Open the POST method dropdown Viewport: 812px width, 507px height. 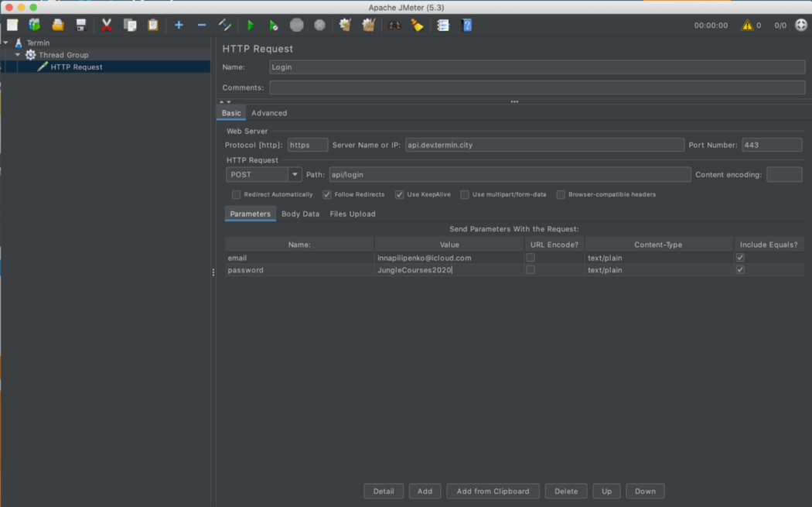(x=295, y=175)
